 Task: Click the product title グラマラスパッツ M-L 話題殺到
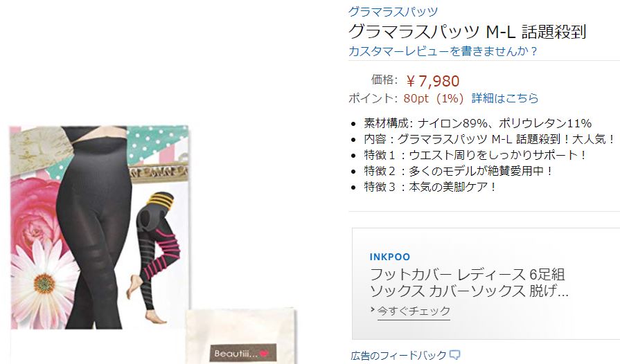pos(468,32)
